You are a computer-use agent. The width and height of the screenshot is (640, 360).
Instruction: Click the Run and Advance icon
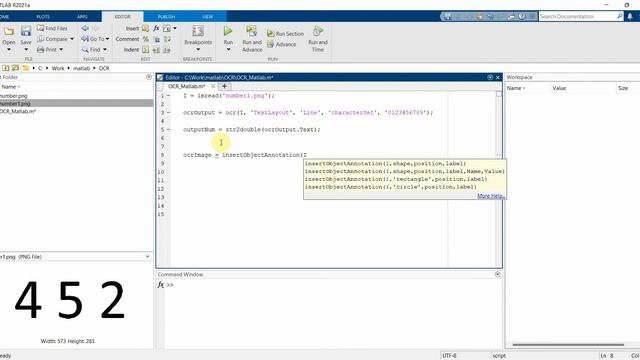[251, 31]
